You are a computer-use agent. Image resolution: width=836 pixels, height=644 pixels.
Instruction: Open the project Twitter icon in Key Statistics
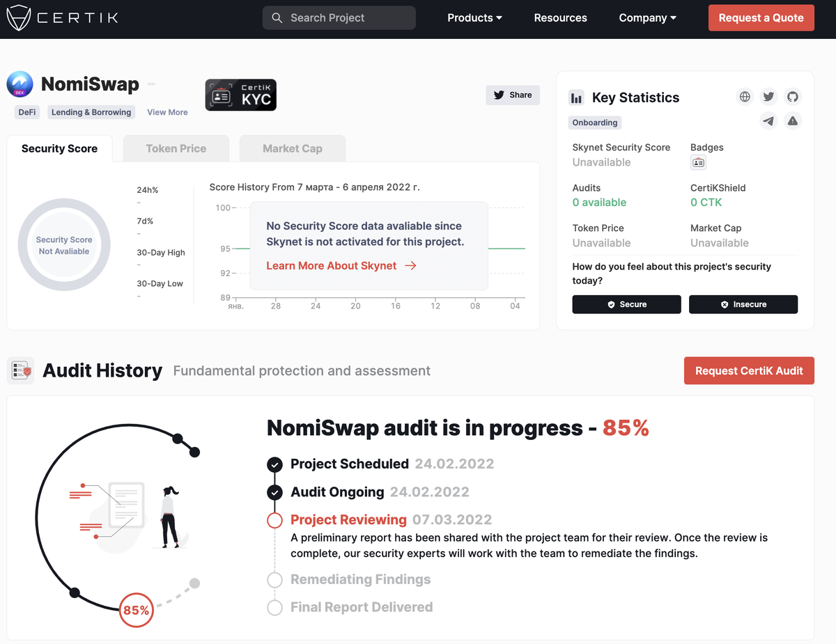769,97
